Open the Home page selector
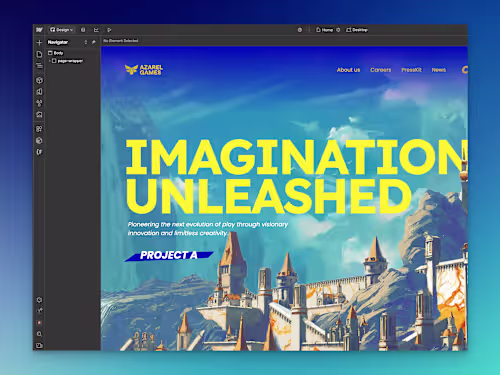 (324, 30)
